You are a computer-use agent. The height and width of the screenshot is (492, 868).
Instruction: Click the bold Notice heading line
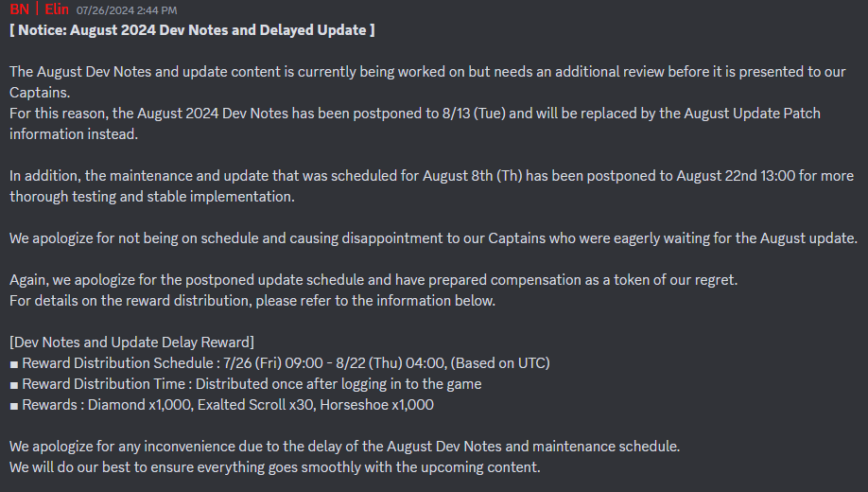(x=192, y=30)
